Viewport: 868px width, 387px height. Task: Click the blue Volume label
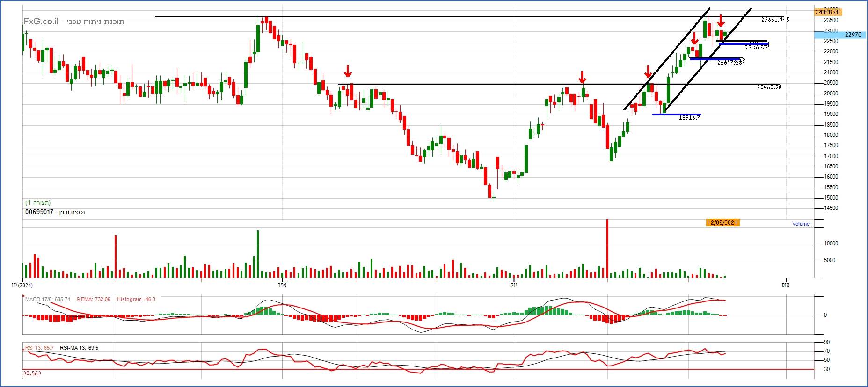801,224
